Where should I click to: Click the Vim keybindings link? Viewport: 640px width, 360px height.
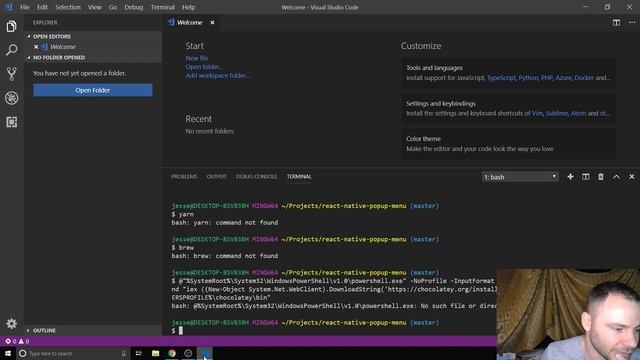[x=537, y=113]
